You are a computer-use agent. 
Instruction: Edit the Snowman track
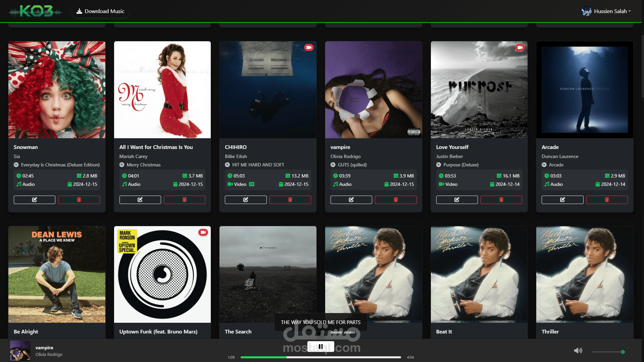(x=35, y=200)
